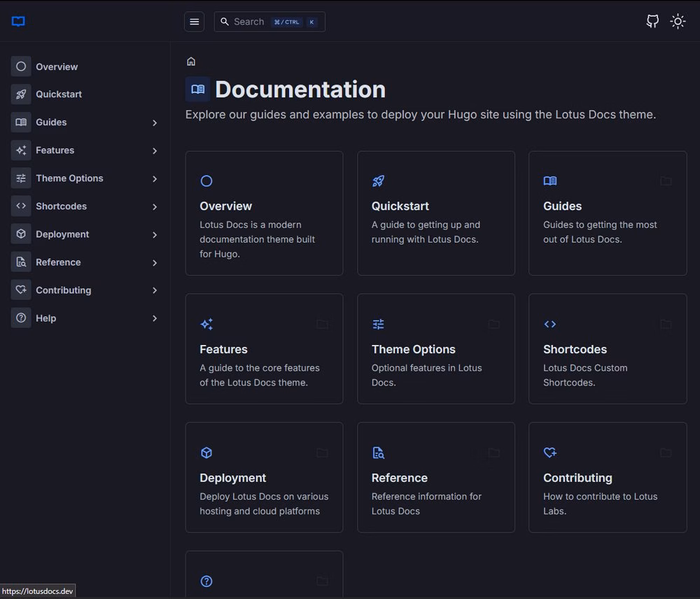
Task: Click the sidebar Overview circle icon
Action: (x=21, y=66)
